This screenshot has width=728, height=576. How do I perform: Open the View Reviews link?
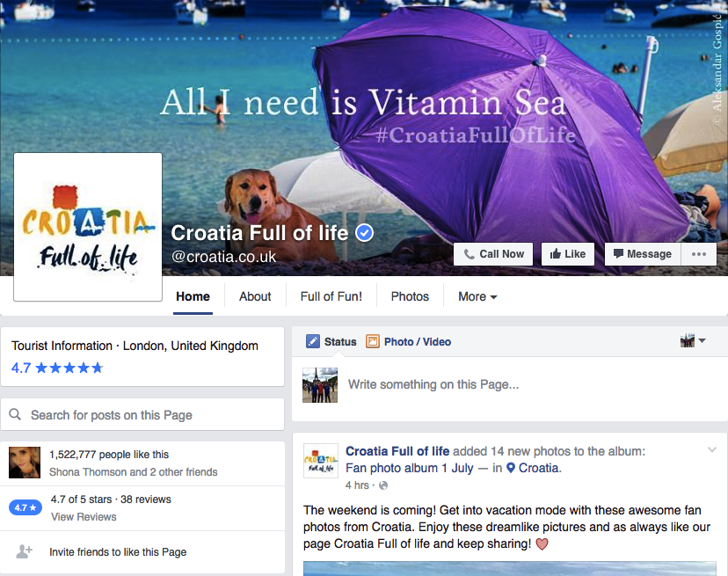84,516
